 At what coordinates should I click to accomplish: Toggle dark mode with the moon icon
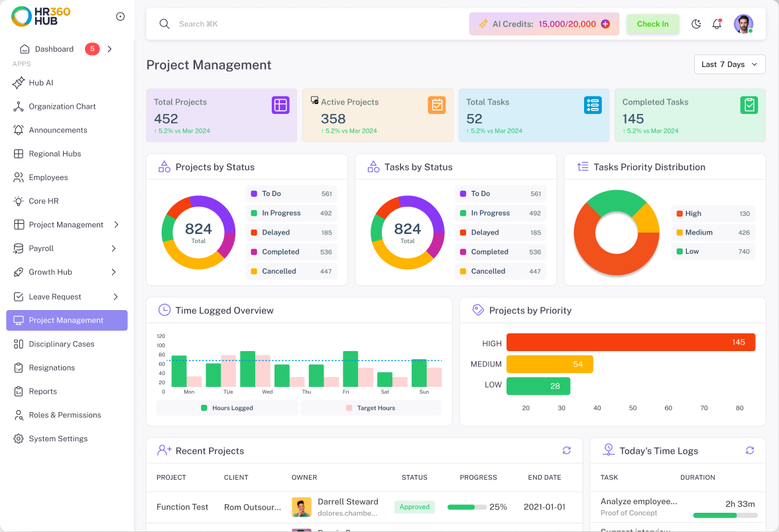(696, 24)
